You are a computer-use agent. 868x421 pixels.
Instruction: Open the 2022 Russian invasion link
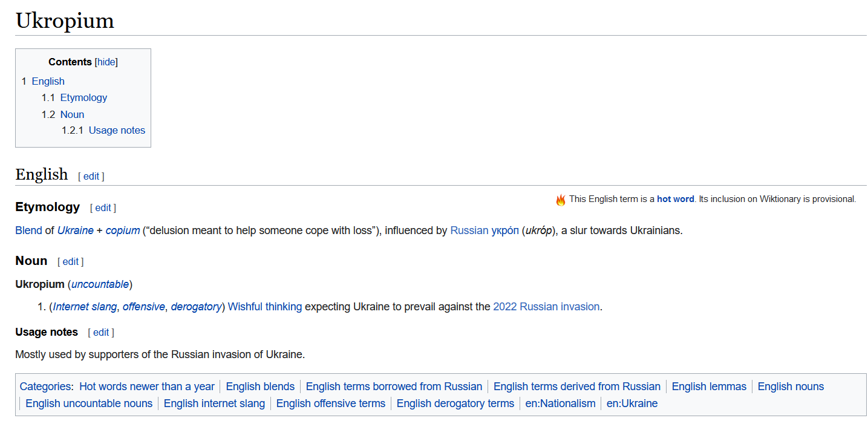pyautogui.click(x=547, y=307)
